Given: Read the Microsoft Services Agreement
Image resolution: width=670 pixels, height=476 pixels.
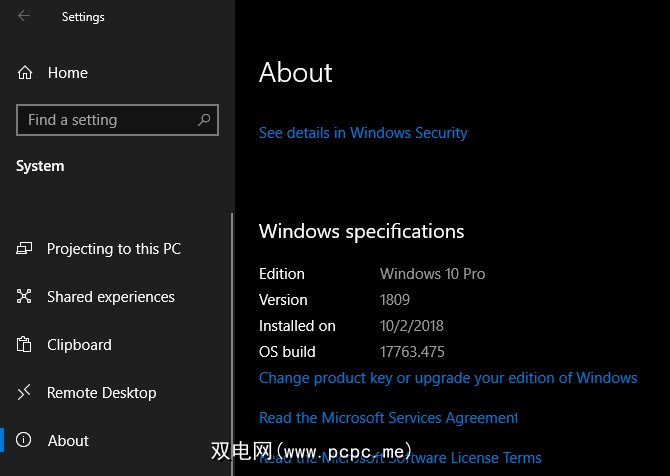Looking at the screenshot, I should tap(388, 418).
